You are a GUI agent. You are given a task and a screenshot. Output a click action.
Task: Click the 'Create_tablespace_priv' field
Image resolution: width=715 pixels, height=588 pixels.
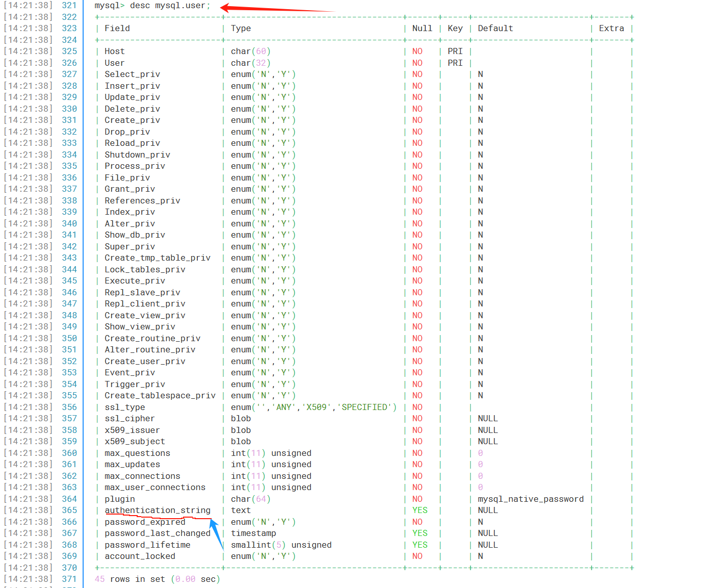[160, 396]
